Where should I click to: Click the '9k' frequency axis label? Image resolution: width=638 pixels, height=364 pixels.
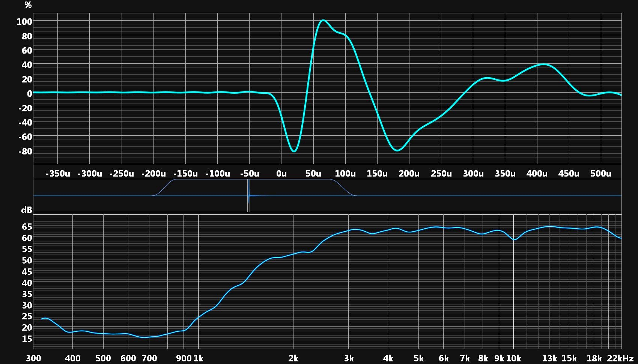click(500, 358)
